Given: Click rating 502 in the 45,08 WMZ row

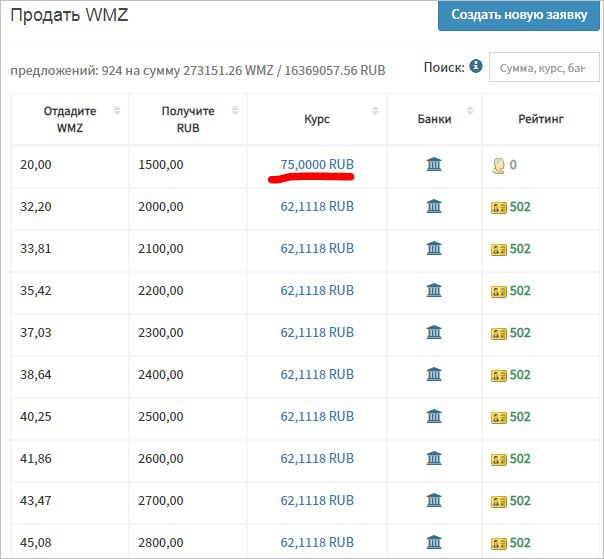Looking at the screenshot, I should (520, 543).
